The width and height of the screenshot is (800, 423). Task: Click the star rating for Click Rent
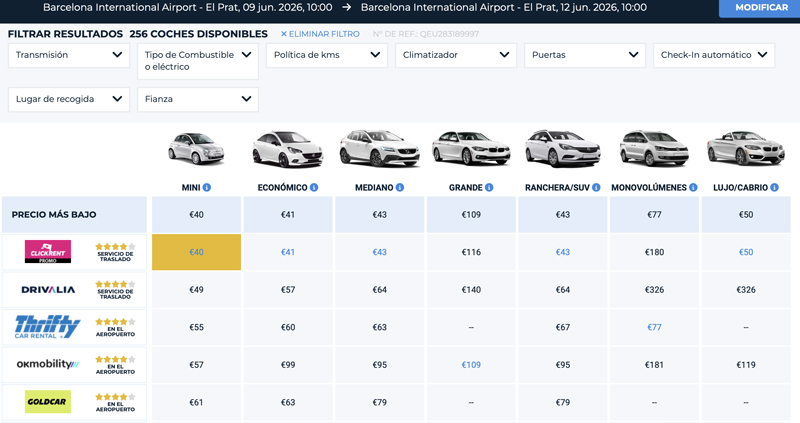(115, 247)
